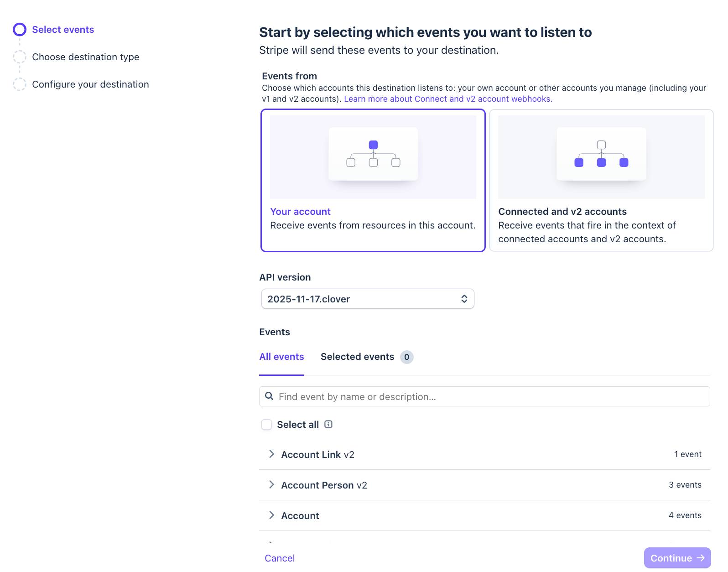728x572 pixels.
Task: Open Learn more about Connect webhooks link
Action: pos(448,99)
